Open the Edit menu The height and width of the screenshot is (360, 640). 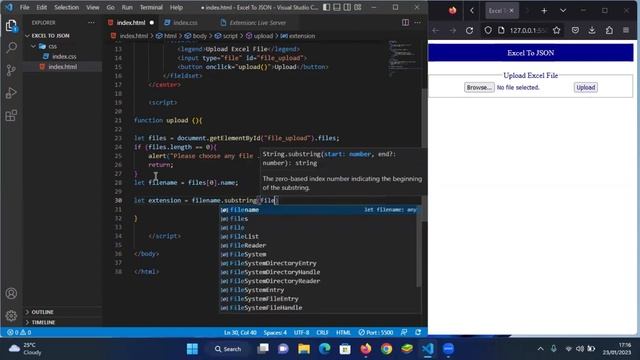click(42, 7)
